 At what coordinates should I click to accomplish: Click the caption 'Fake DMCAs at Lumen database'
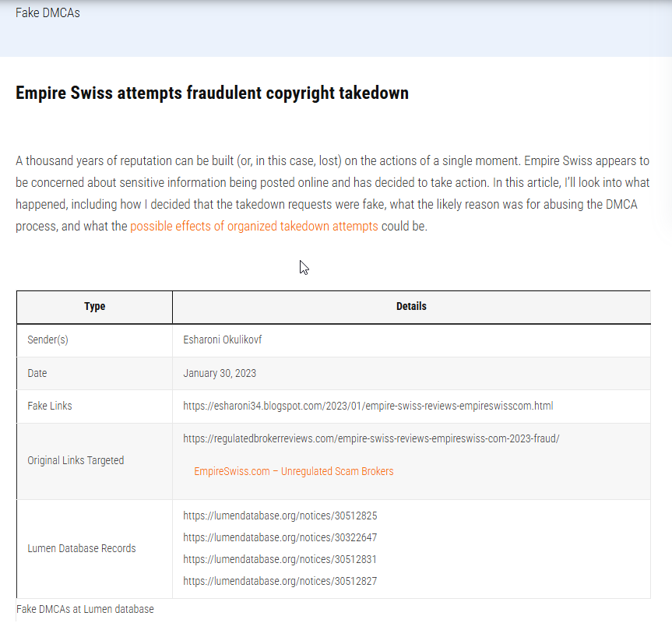coord(85,609)
